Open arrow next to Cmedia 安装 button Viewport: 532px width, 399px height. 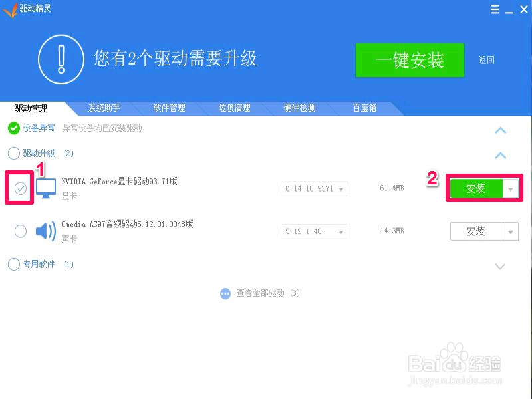coord(511,231)
